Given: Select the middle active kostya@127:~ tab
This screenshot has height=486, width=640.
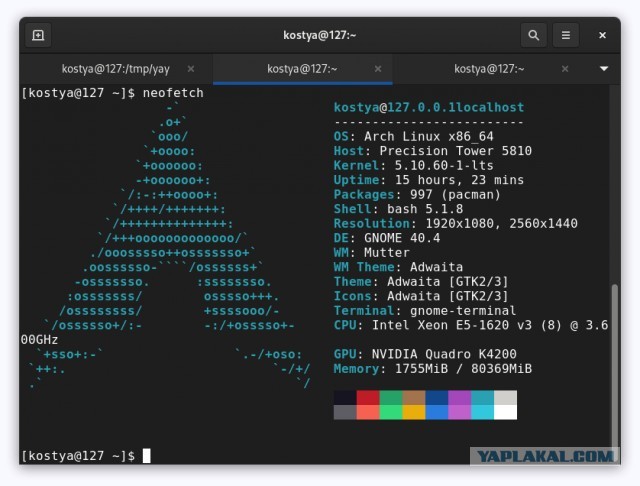Looking at the screenshot, I should pyautogui.click(x=302, y=69).
